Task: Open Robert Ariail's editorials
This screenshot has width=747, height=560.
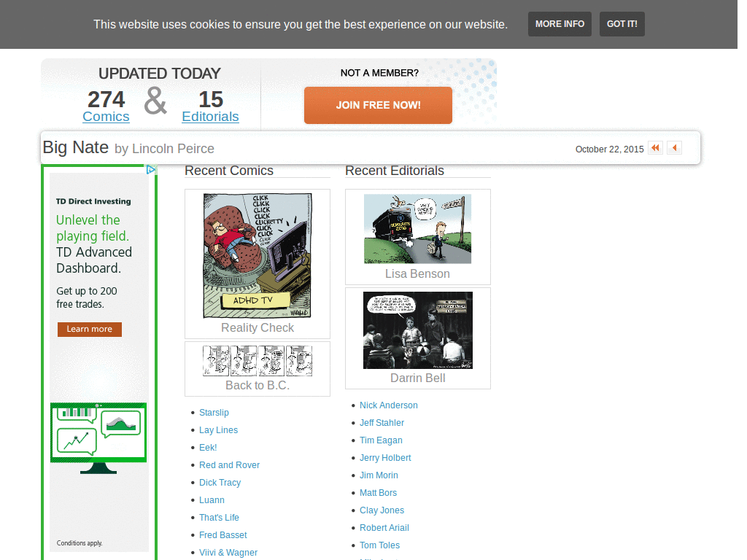Action: click(384, 528)
